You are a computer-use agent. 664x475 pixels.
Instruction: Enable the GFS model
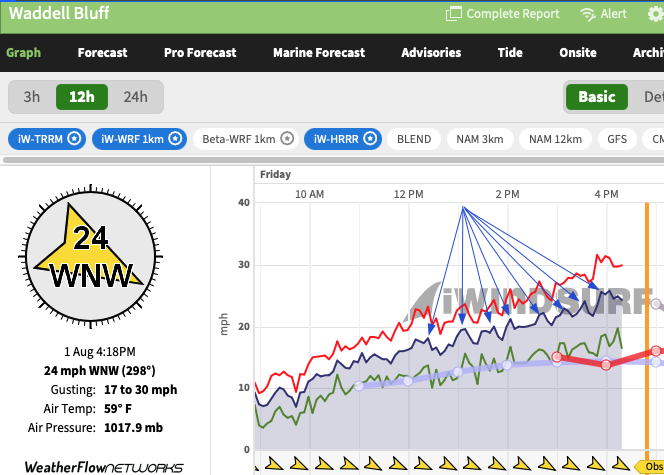coord(617,139)
